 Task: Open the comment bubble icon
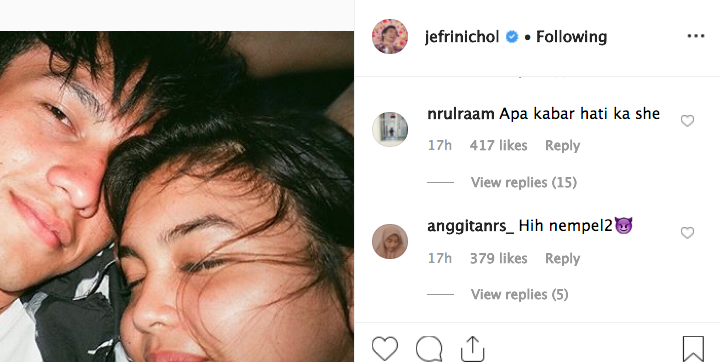coord(429,349)
